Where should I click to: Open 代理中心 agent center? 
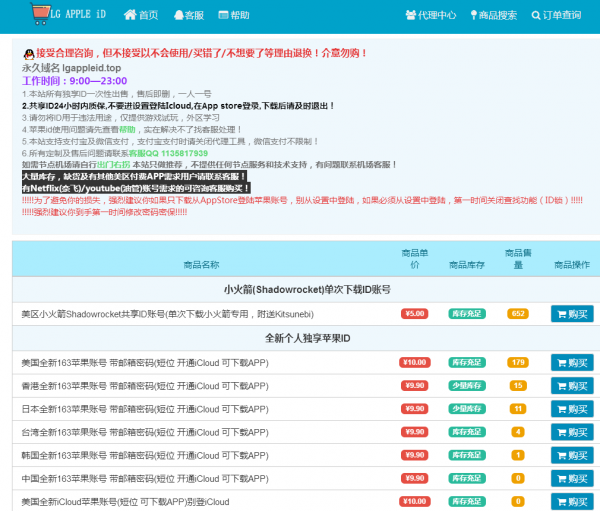pos(431,15)
